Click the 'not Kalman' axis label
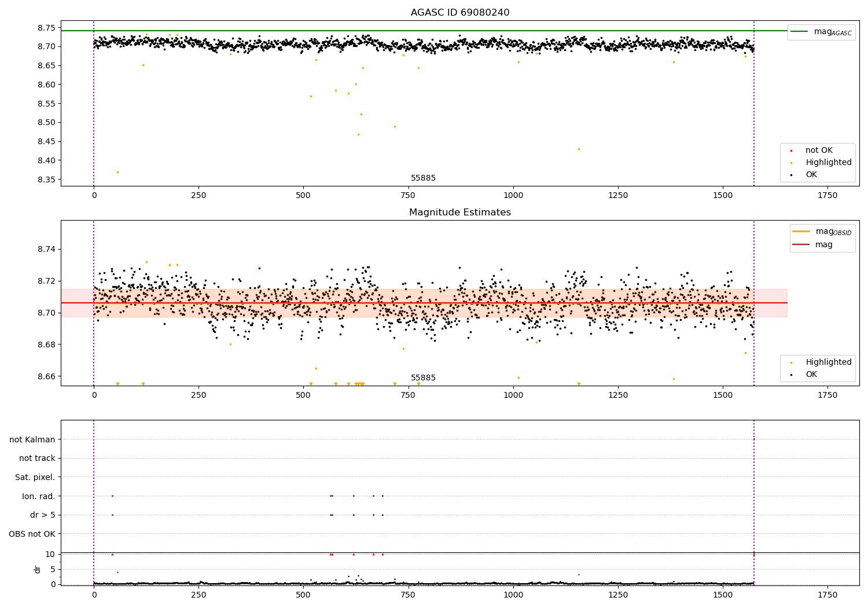This screenshot has height=608, width=868. pyautogui.click(x=32, y=439)
